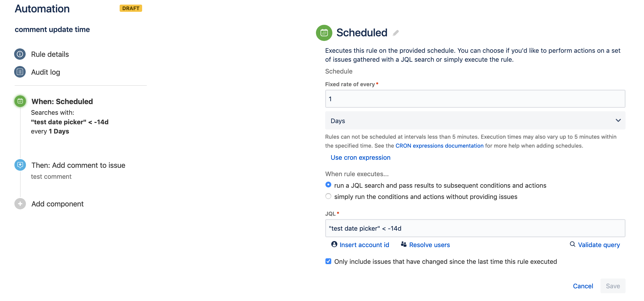
Task: Click the Rule details info icon
Action: 20,54
